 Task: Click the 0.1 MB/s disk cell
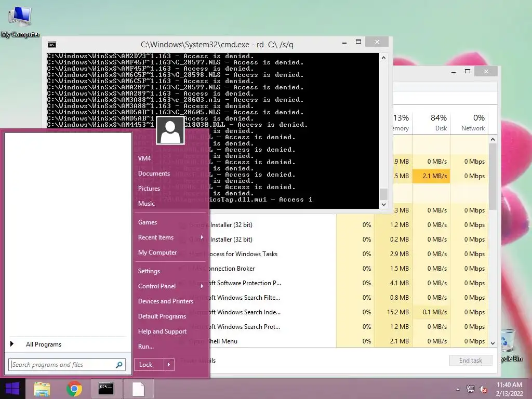[x=431, y=312]
